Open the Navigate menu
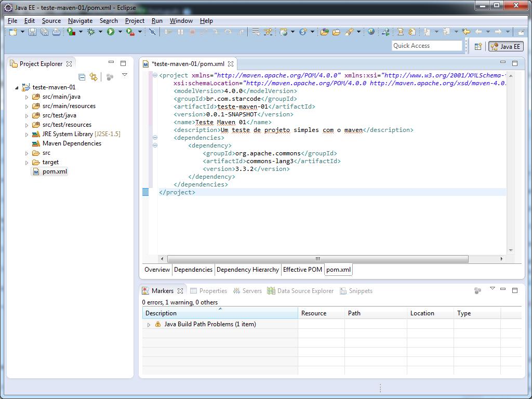Image resolution: width=532 pixels, height=399 pixels. click(x=80, y=21)
